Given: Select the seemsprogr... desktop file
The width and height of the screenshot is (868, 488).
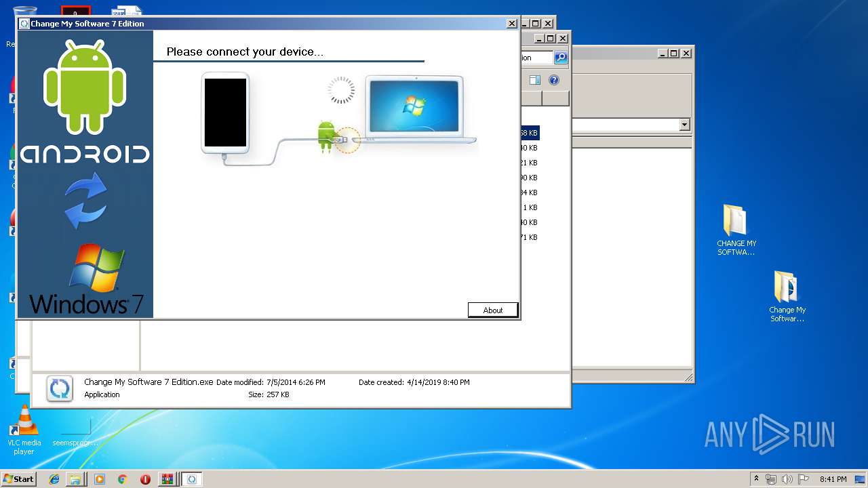Looking at the screenshot, I should 75,433.
